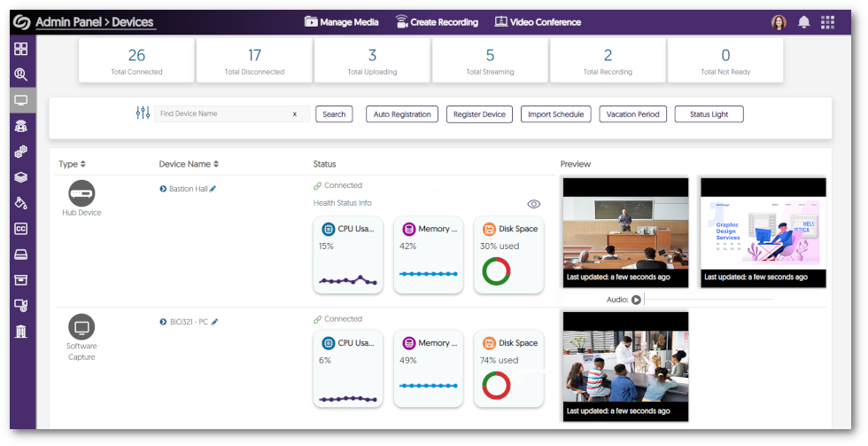
Task: Click the Total Streaming 5 card
Action: click(x=490, y=60)
